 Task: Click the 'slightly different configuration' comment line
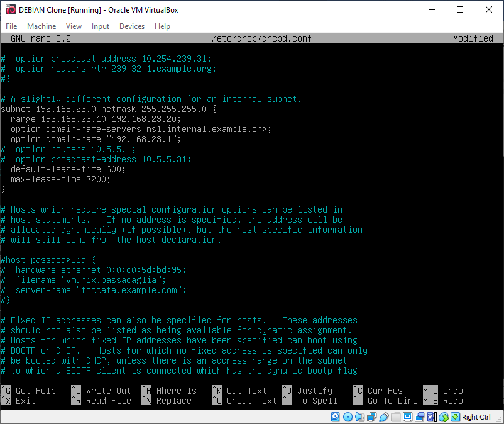pyautogui.click(x=151, y=99)
